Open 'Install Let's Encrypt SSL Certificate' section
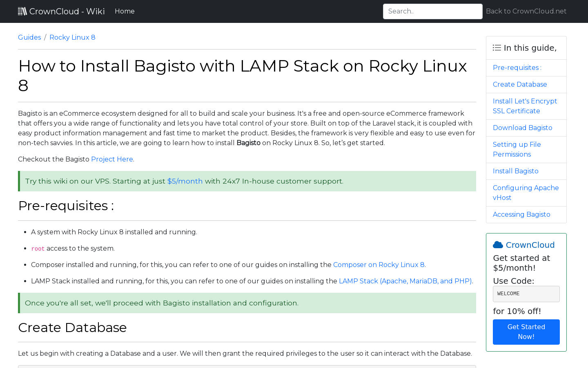This screenshot has width=588, height=368. (525, 106)
